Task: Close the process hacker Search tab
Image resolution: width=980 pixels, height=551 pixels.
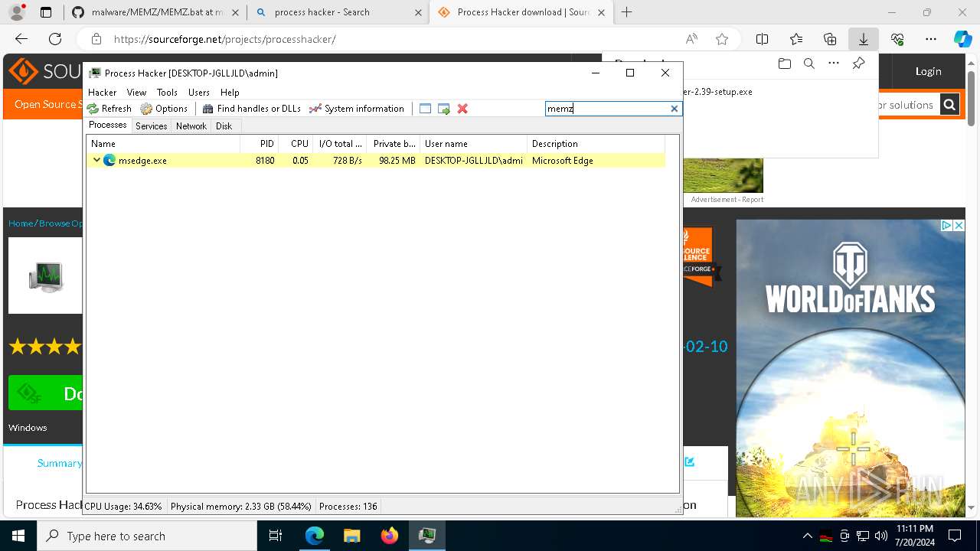Action: pyautogui.click(x=418, y=12)
